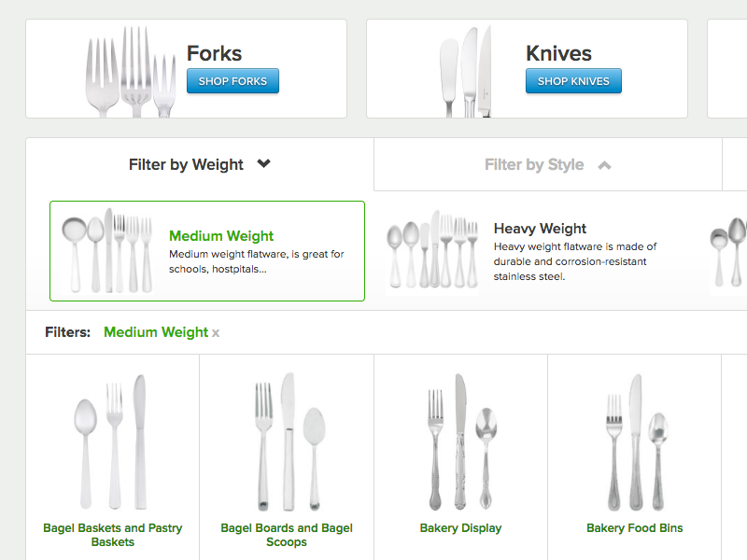Collapse the Filter by Weight chevron

[x=264, y=164]
